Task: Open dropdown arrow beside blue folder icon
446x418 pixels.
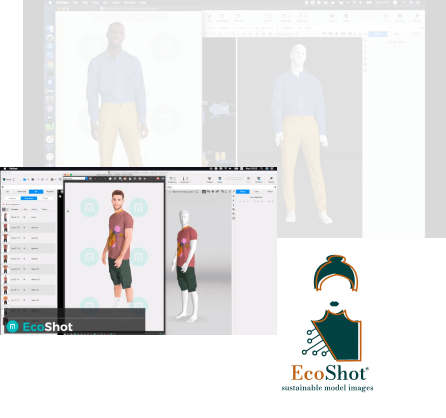Action: pos(28,180)
